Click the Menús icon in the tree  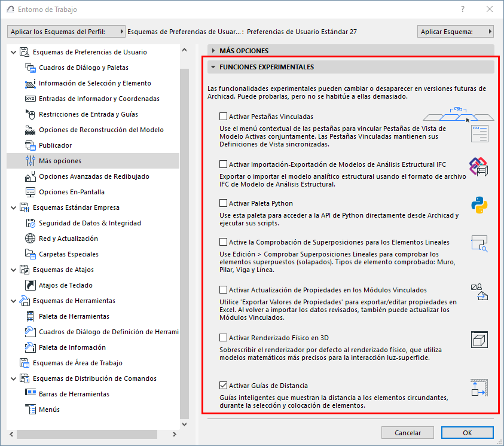pos(30,410)
